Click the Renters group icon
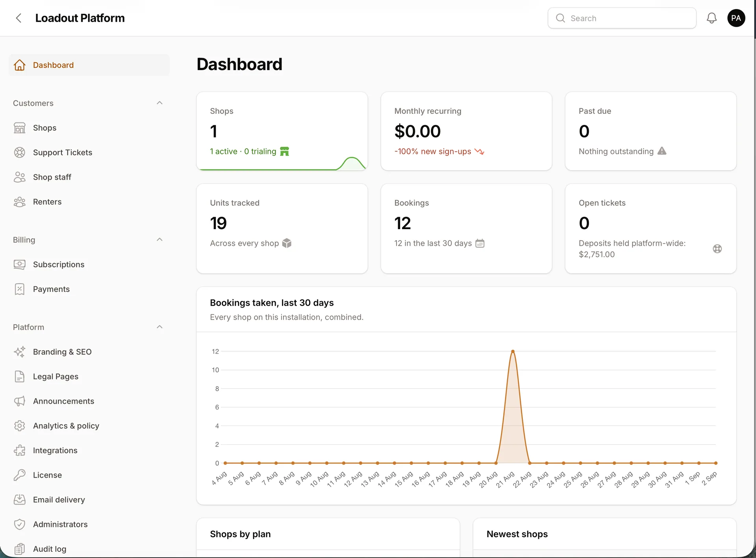This screenshot has width=756, height=558. 19,202
